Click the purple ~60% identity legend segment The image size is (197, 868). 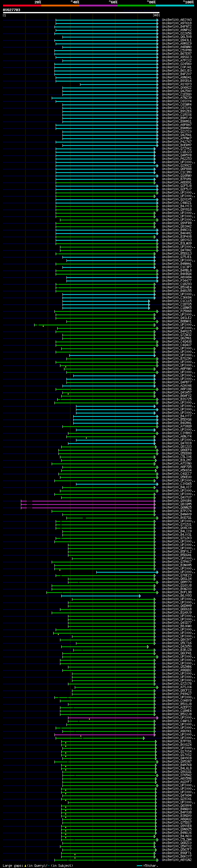99,6
